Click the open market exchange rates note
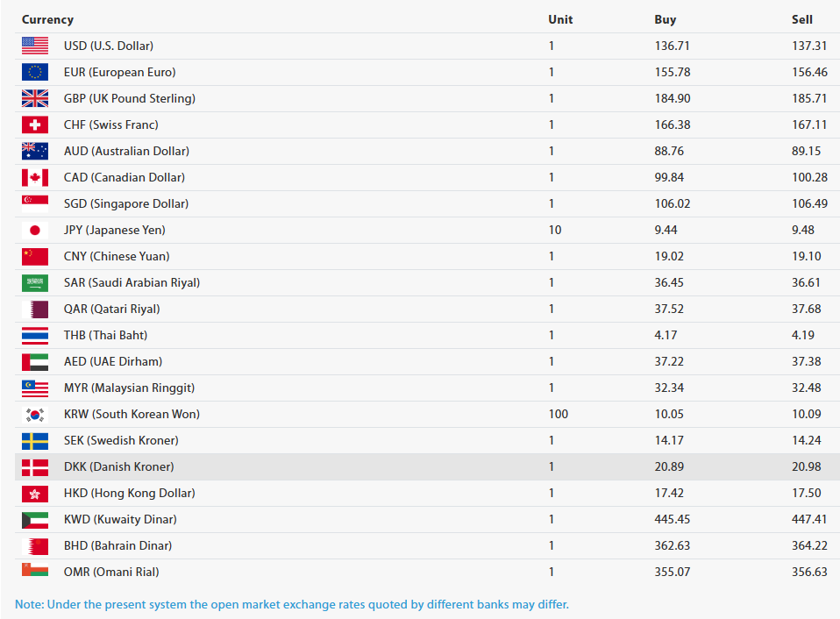This screenshot has width=840, height=619. (x=291, y=604)
